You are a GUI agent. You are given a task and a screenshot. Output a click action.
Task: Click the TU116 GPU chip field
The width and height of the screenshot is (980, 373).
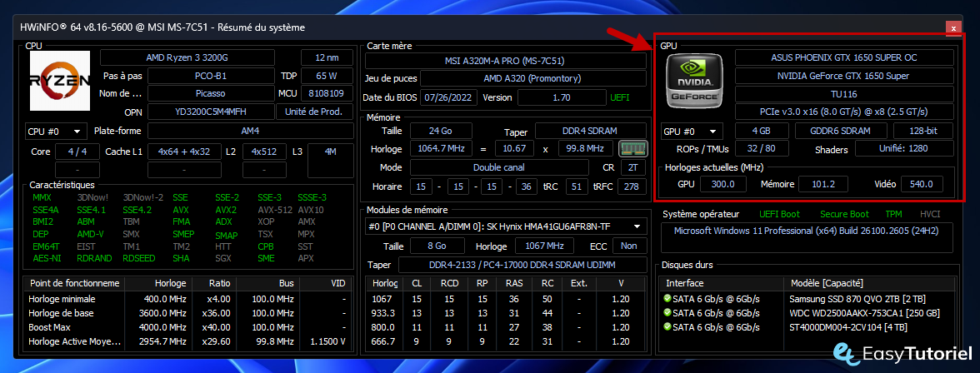(x=844, y=94)
